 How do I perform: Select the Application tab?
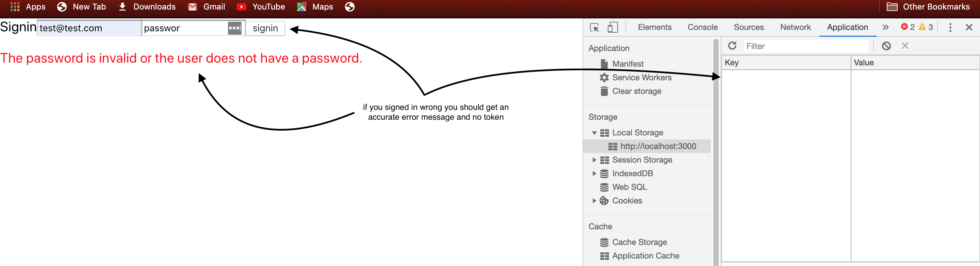[847, 27]
